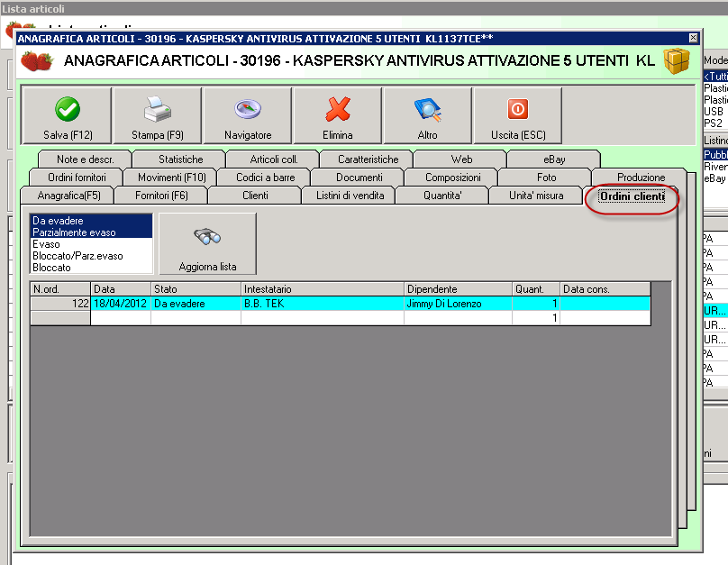Open the Fornitori (F6) tab
The image size is (728, 565).
161,196
